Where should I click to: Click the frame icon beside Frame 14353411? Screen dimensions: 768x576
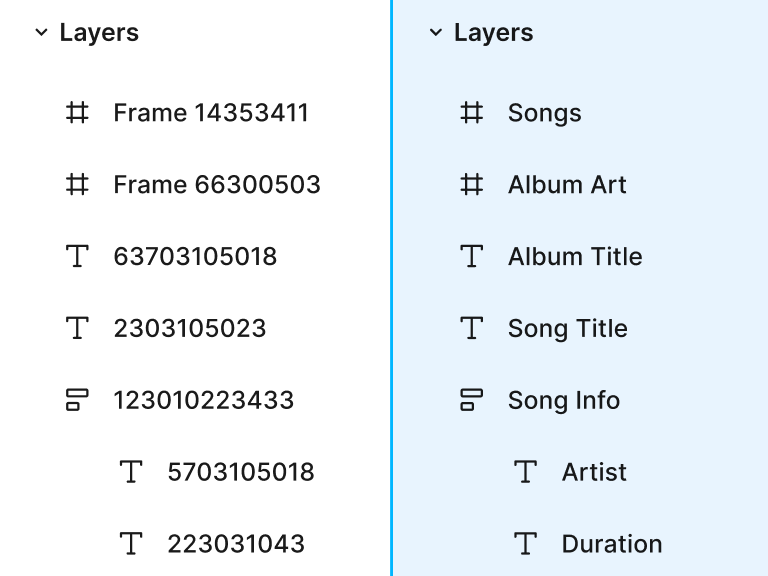(77, 113)
